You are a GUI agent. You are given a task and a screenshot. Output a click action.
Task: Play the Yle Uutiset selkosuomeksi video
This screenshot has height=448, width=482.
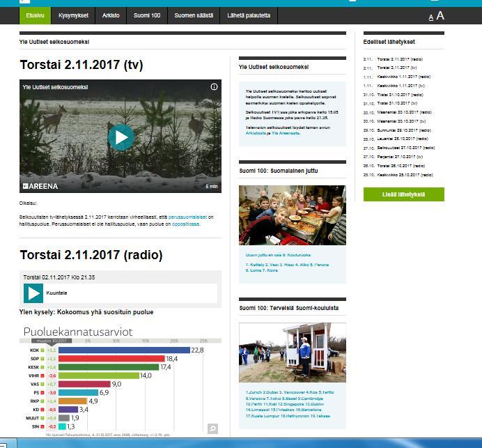[x=120, y=137]
